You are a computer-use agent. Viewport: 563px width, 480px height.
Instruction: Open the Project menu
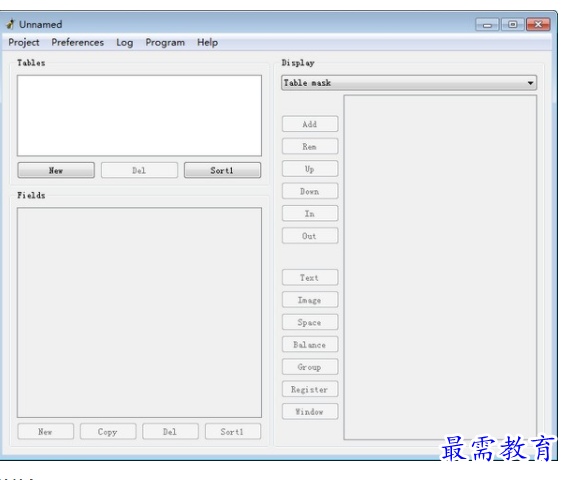(x=24, y=42)
